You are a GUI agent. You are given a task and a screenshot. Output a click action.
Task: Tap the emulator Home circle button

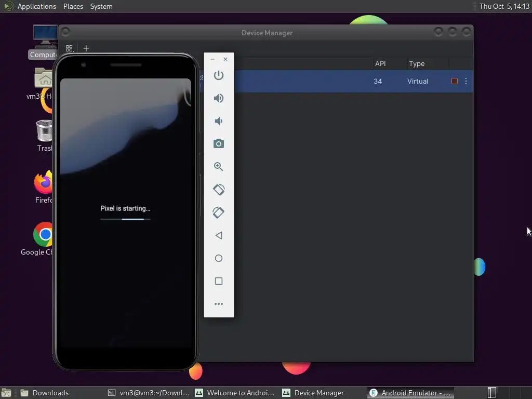coord(219,258)
